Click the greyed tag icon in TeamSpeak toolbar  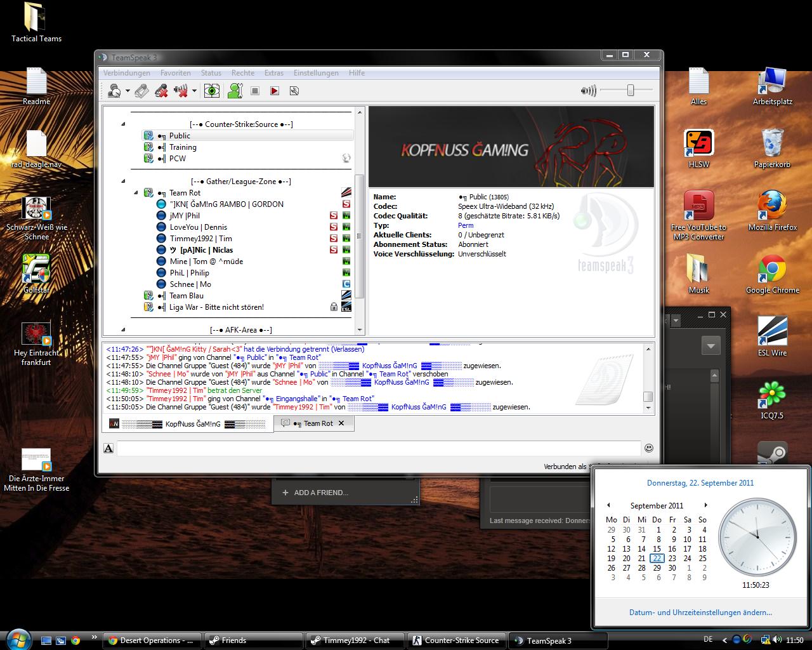[x=142, y=91]
